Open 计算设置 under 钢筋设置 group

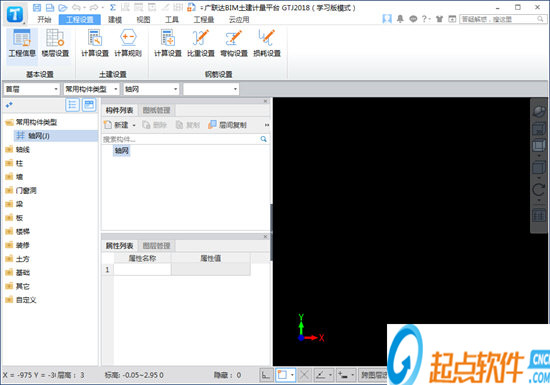point(168,43)
